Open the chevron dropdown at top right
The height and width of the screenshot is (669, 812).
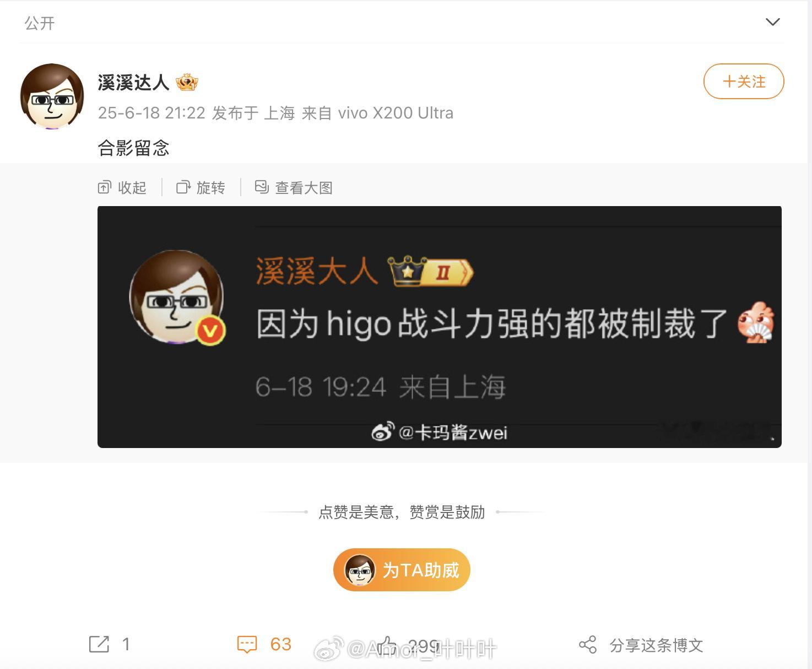773,22
